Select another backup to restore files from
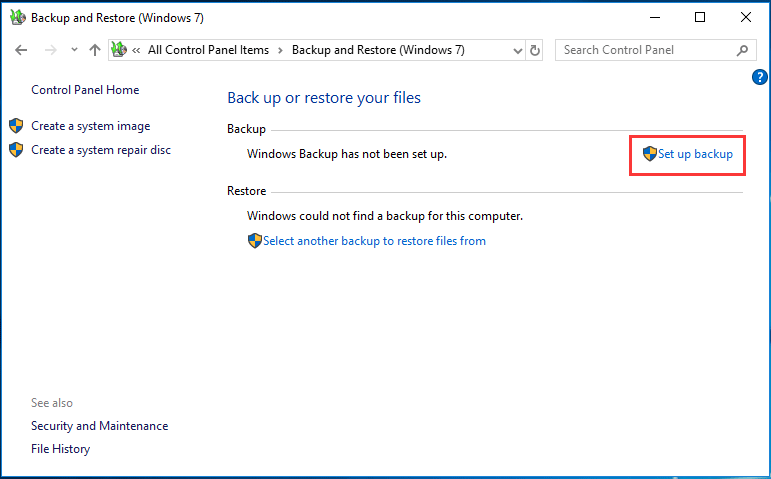 tap(373, 241)
